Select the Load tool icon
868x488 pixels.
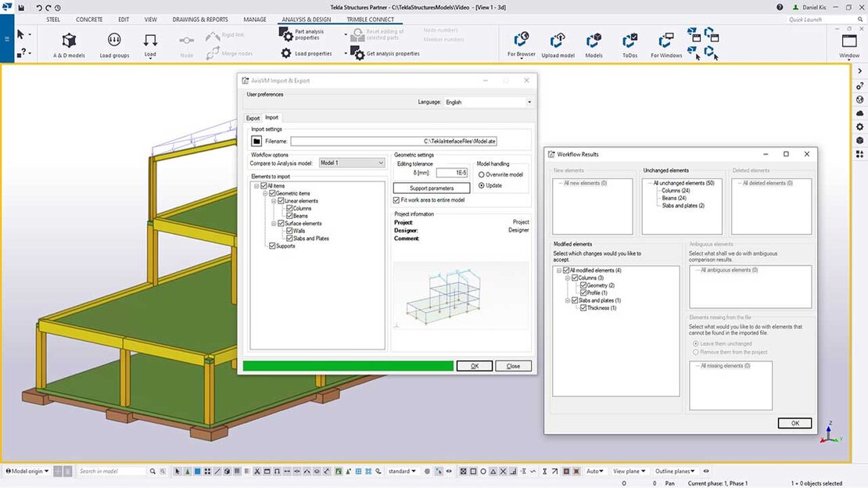[150, 41]
